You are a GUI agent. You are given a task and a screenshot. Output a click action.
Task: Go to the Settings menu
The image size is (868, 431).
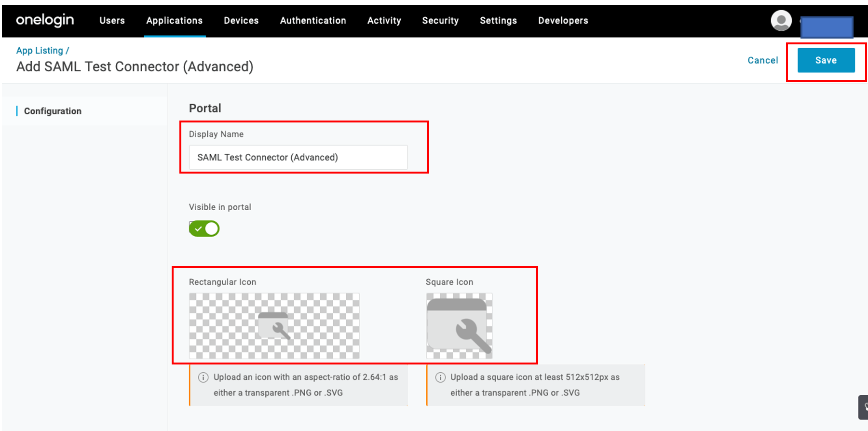[498, 21]
